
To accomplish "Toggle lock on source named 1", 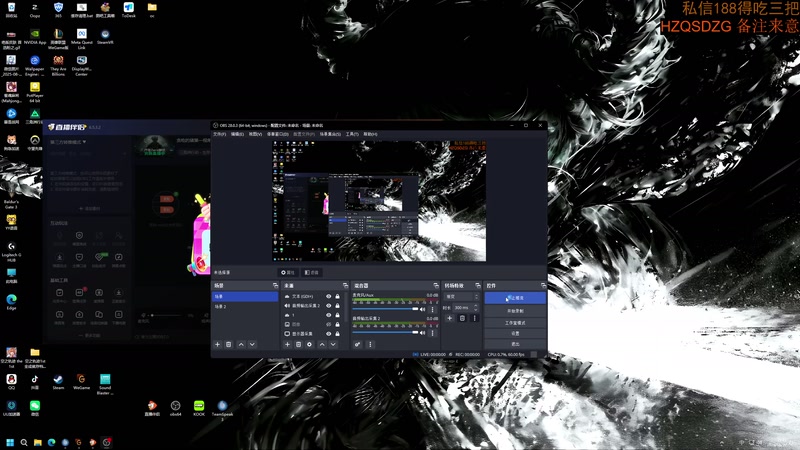I will (337, 315).
